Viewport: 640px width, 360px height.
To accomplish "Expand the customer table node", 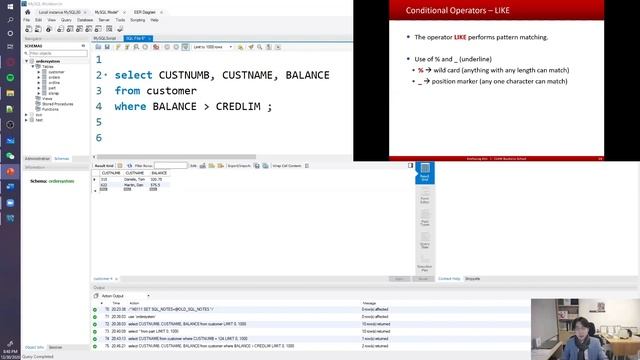I will click(39, 72).
